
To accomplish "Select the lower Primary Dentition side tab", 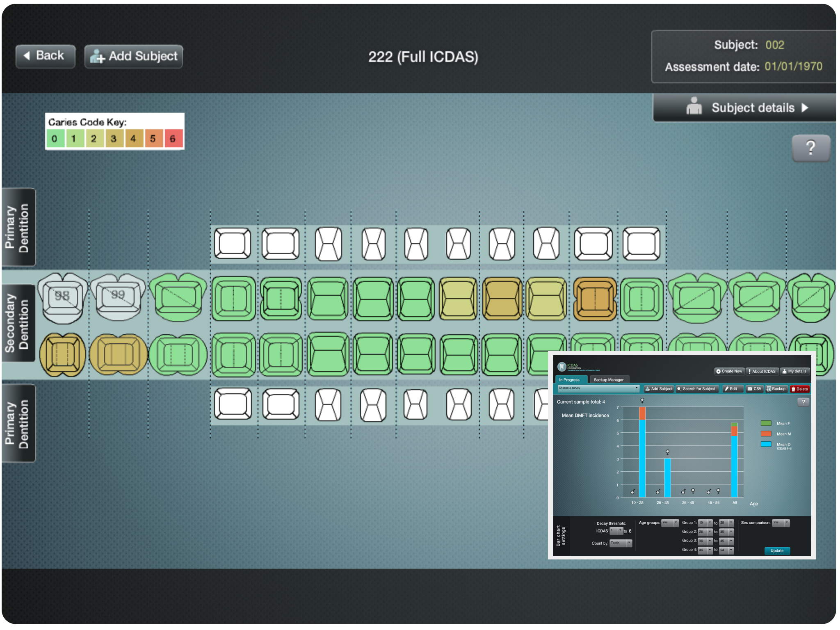I will [x=18, y=423].
